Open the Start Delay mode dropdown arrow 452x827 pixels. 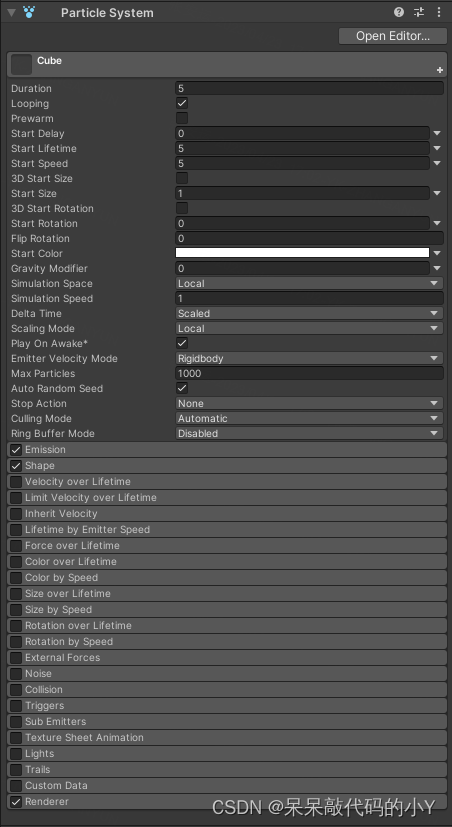pyautogui.click(x=437, y=133)
